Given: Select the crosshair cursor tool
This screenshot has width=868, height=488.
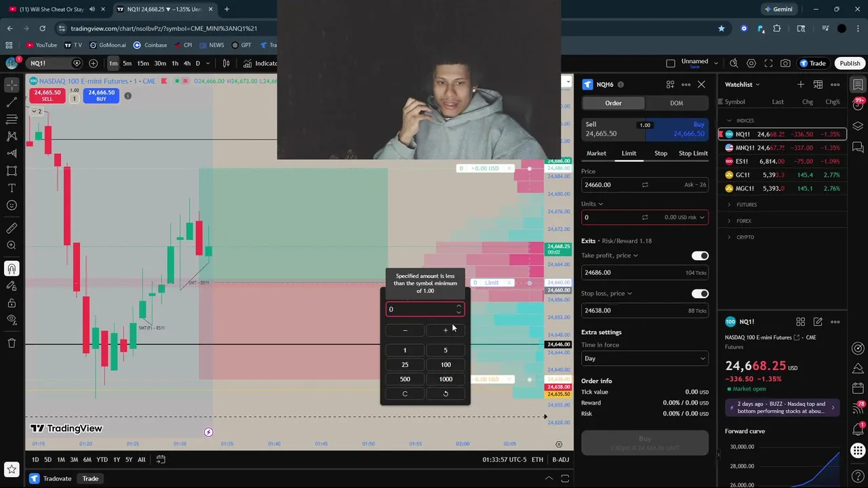Looking at the screenshot, I should click(12, 85).
